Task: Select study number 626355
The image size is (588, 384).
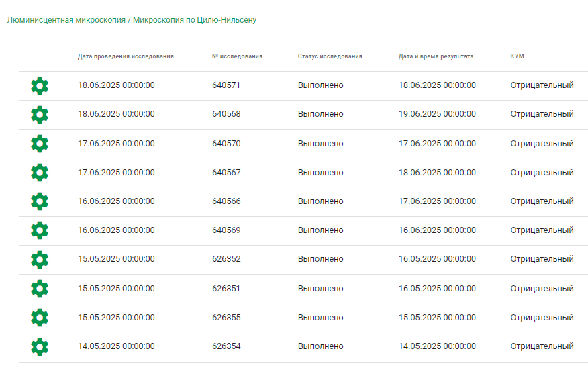Action: (x=226, y=318)
